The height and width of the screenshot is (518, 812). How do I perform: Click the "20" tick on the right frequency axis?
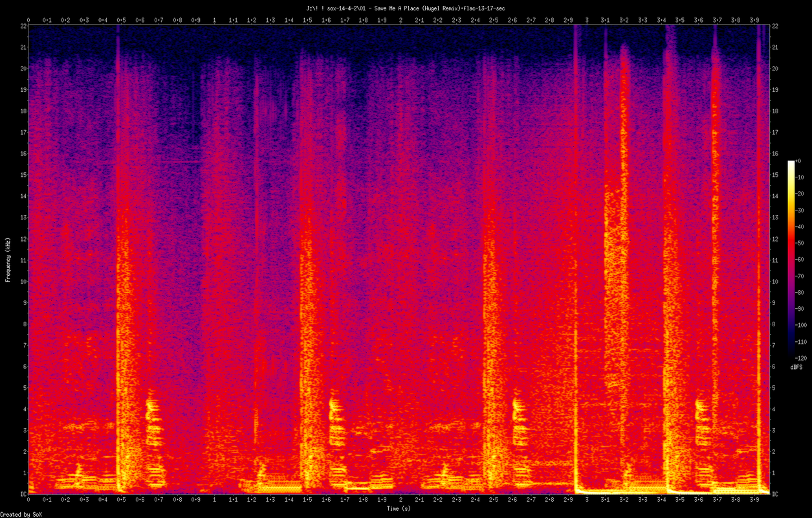(x=775, y=69)
